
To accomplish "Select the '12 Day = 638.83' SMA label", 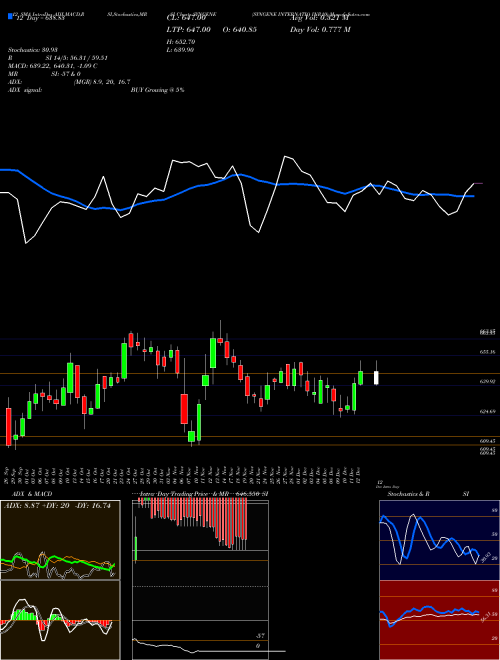I will coord(39,19).
